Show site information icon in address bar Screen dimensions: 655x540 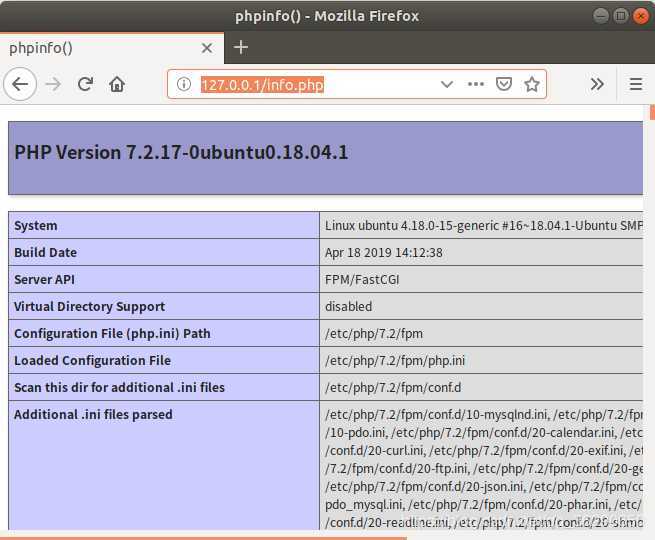click(184, 84)
